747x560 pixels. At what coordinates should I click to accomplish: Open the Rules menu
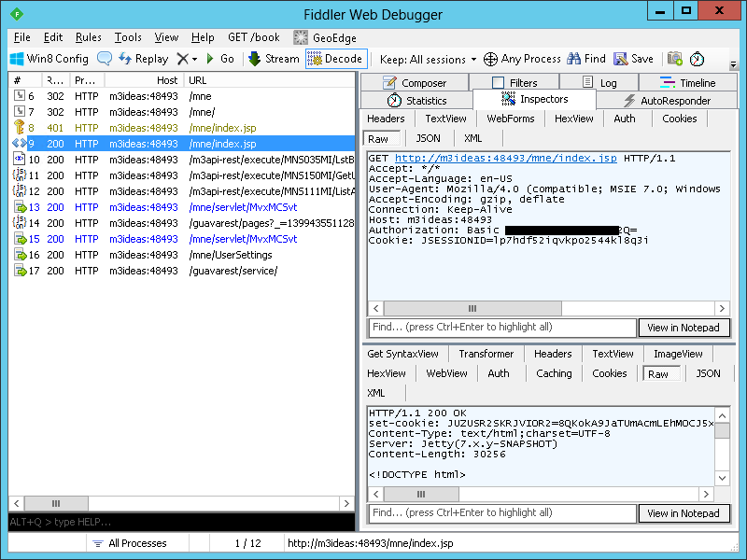(x=89, y=37)
